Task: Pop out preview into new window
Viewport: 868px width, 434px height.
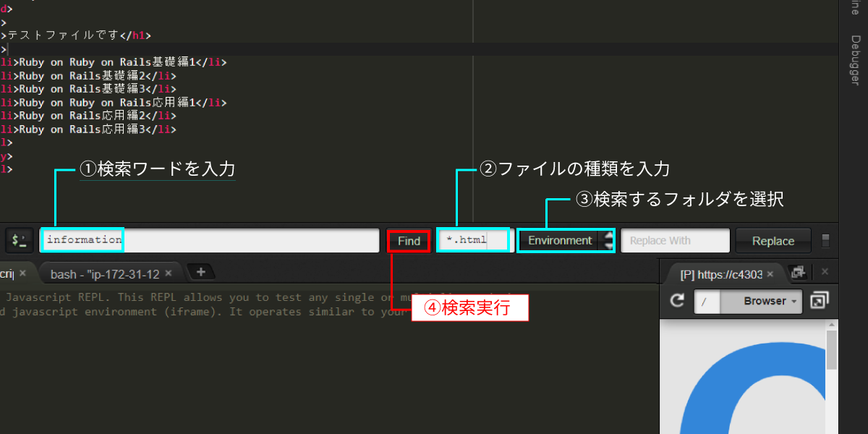Action: point(820,300)
